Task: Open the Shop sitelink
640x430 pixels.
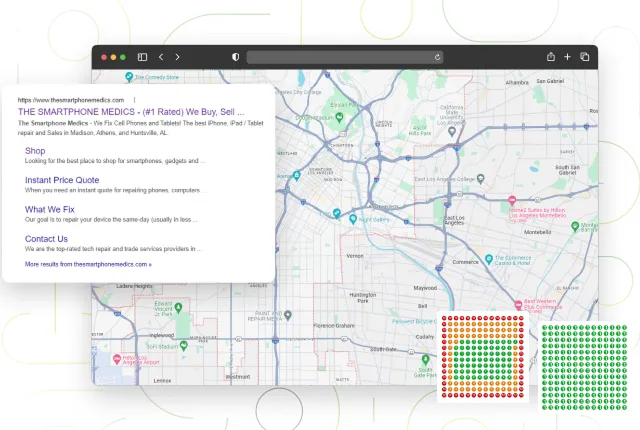Action: point(35,151)
